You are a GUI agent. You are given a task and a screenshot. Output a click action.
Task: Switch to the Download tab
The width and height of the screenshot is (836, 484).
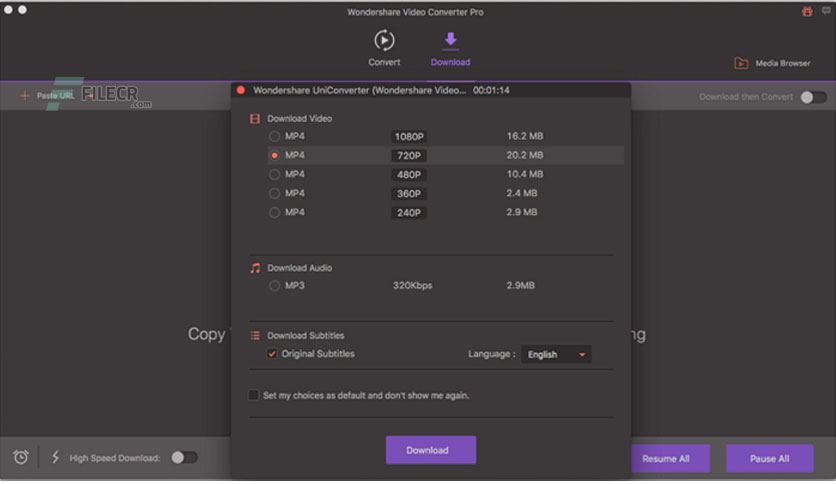click(x=450, y=49)
